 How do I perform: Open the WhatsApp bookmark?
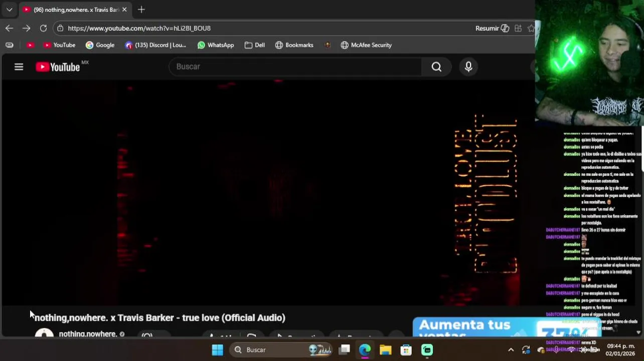tap(216, 45)
